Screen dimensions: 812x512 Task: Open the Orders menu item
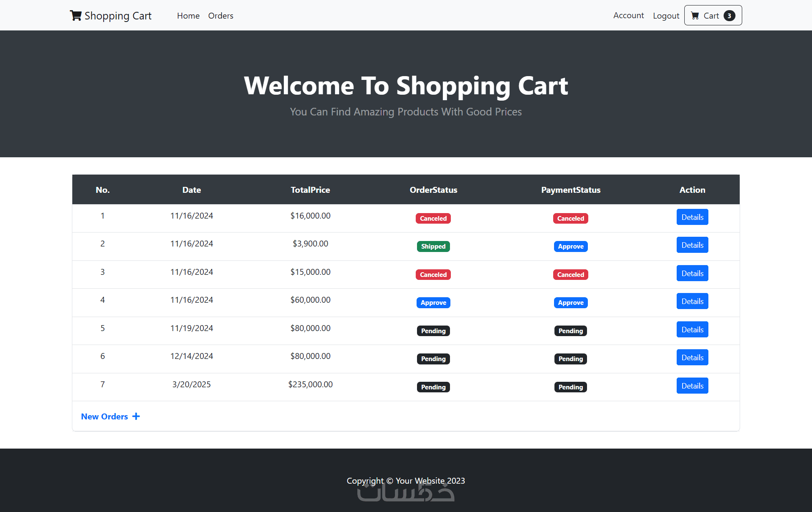[220, 16]
